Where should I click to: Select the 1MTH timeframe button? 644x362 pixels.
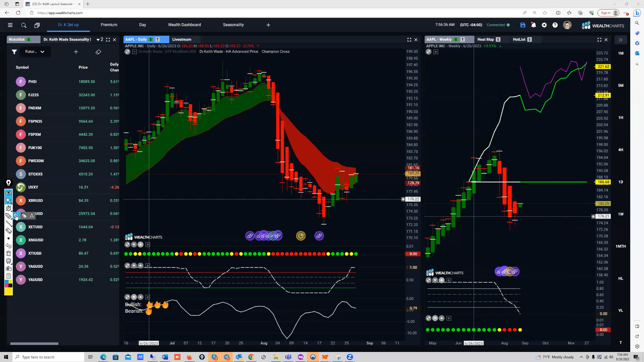pyautogui.click(x=621, y=246)
